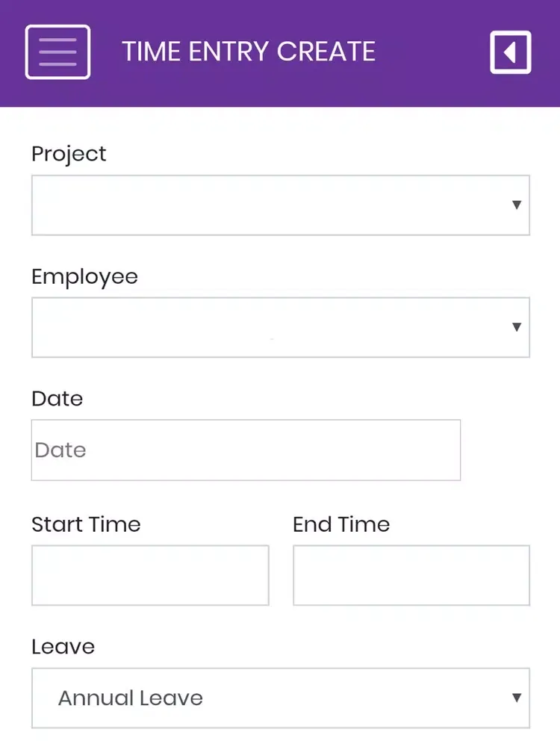The height and width of the screenshot is (747, 560).
Task: Select the Start Time input box
Action: pos(150,575)
